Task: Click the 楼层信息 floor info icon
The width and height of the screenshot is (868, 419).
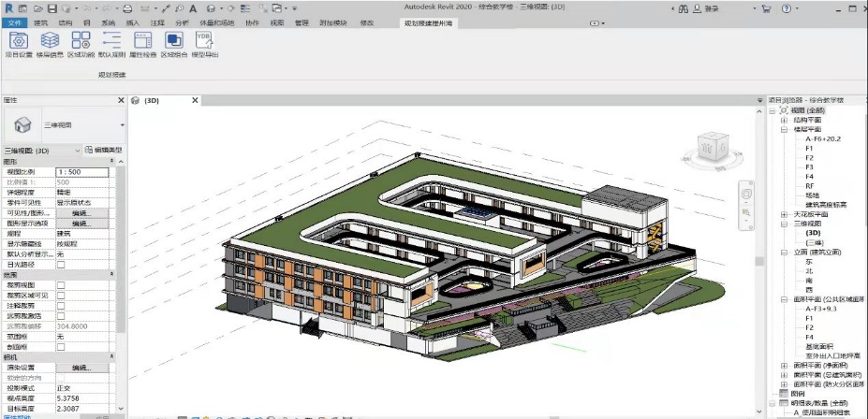Action: (x=50, y=42)
